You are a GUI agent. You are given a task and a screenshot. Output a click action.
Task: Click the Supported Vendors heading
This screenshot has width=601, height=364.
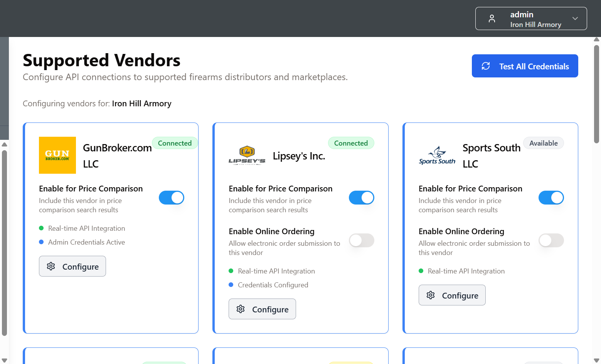(x=102, y=60)
